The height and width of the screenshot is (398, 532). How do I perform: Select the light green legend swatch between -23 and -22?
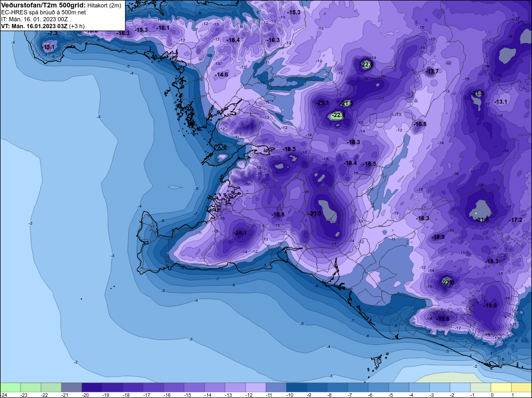pyautogui.click(x=31, y=387)
